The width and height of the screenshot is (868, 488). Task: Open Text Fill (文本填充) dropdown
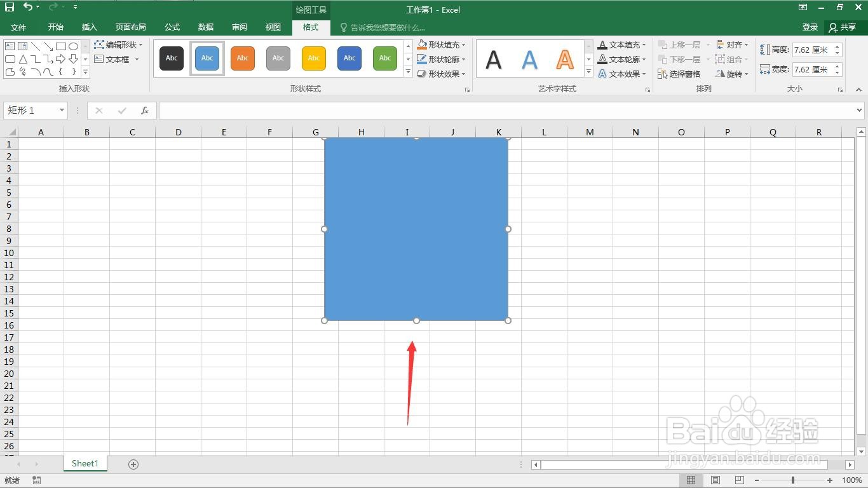pyautogui.click(x=622, y=45)
